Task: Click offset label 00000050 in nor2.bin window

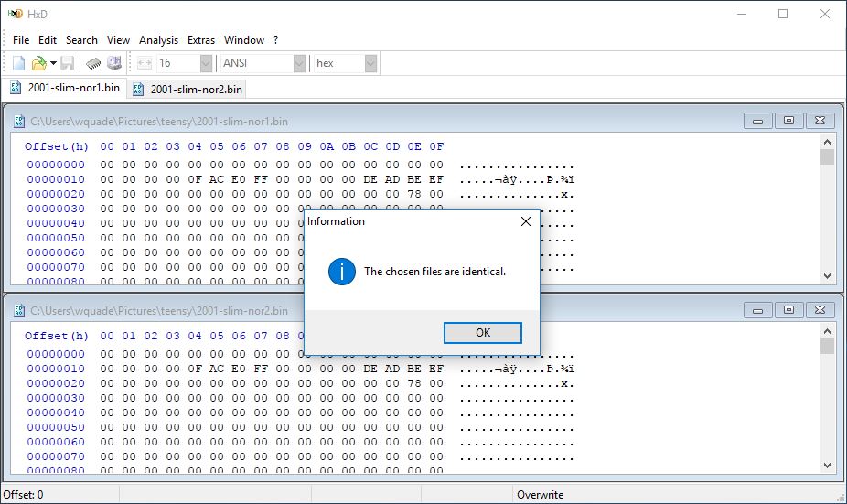Action: pyautogui.click(x=56, y=427)
